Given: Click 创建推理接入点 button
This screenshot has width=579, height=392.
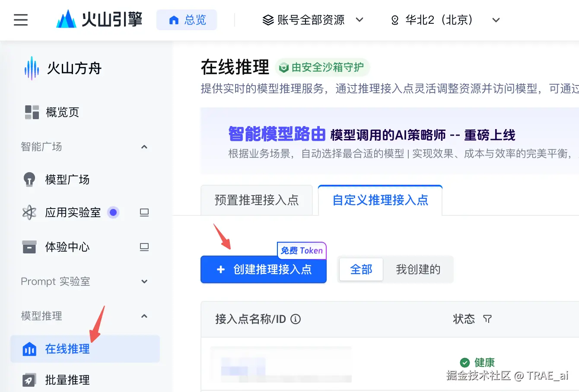Looking at the screenshot, I should point(264,269).
